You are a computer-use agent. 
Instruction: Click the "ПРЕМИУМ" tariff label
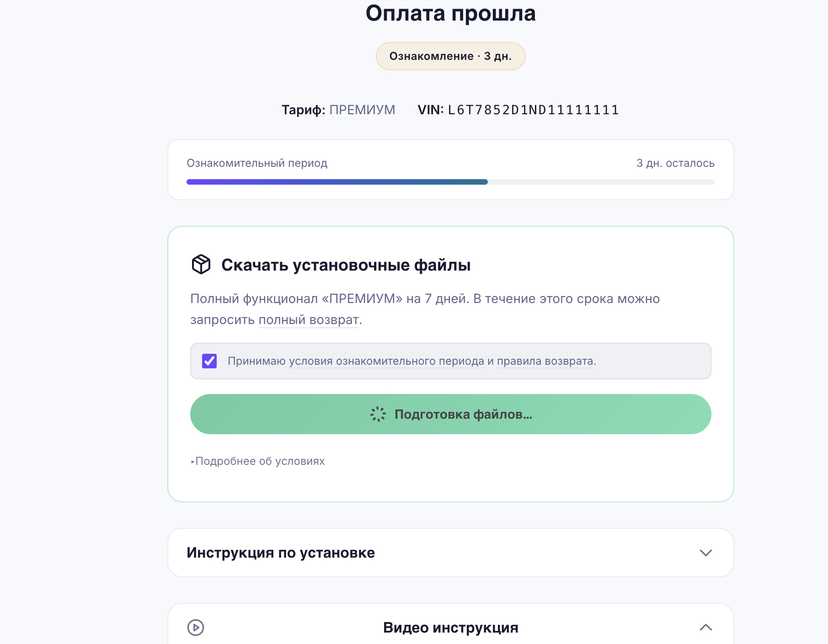tap(362, 109)
